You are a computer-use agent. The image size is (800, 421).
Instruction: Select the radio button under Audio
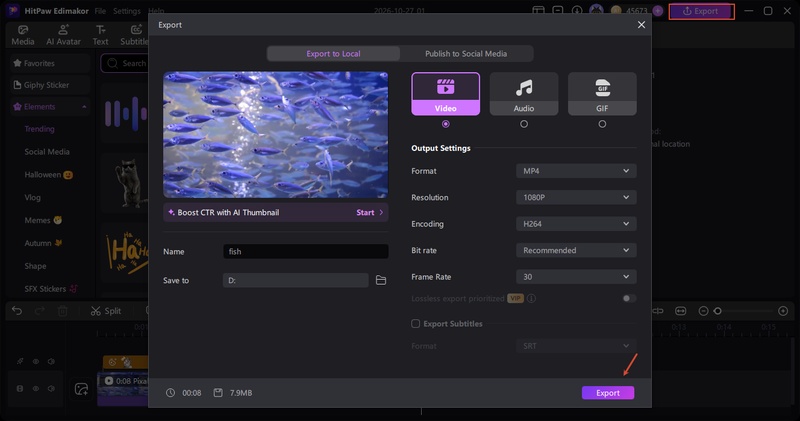click(x=523, y=124)
